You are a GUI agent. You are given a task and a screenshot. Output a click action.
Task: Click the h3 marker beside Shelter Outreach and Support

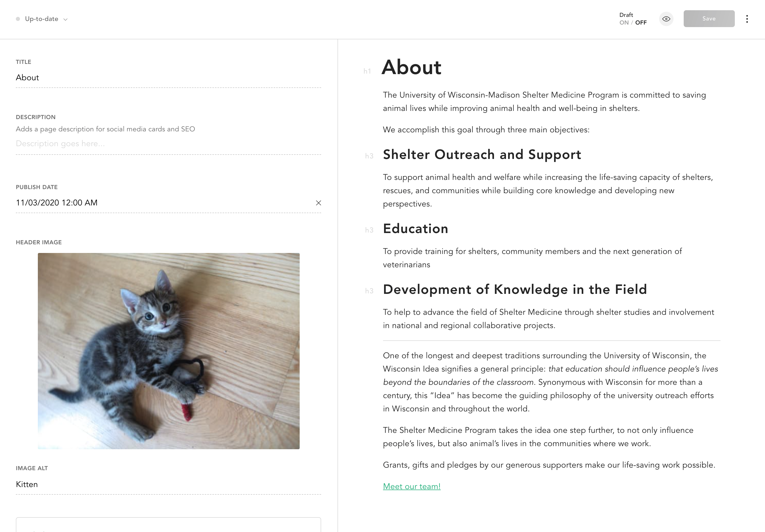[369, 156]
